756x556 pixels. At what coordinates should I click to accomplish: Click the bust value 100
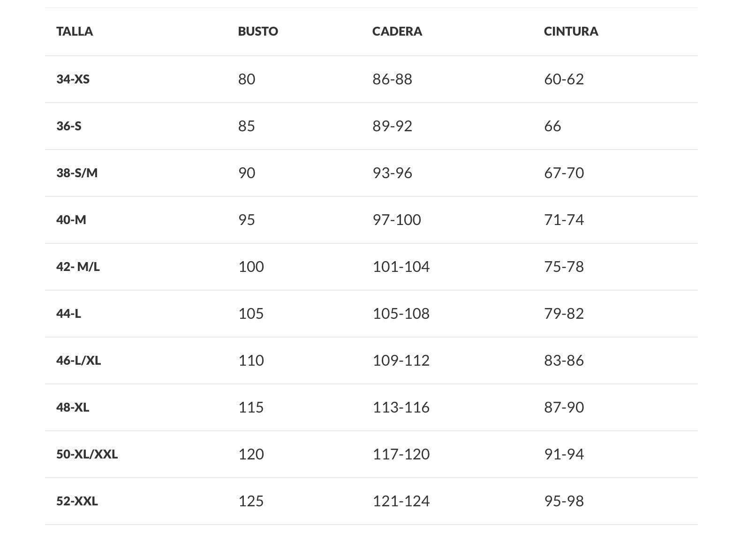tap(251, 267)
